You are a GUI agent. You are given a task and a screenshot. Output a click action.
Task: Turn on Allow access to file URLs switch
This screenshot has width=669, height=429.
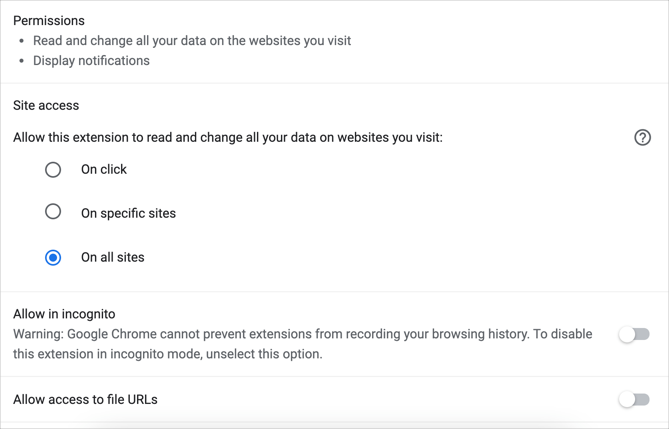634,400
